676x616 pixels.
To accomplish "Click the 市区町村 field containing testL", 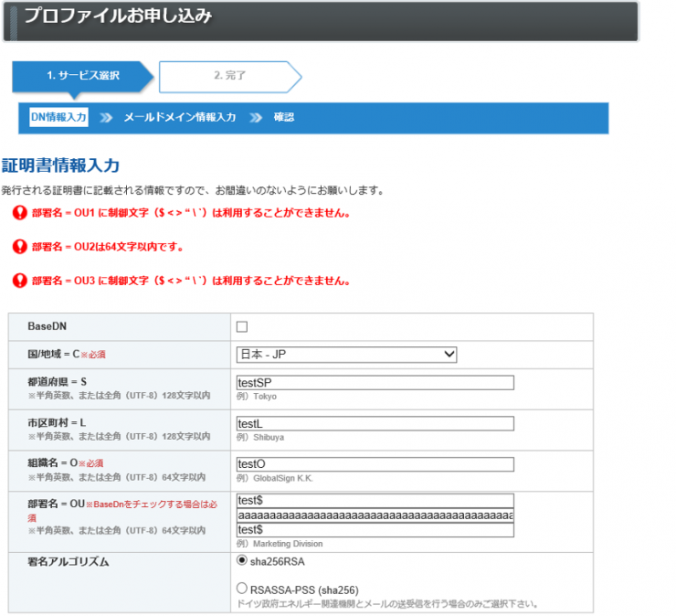I will coord(375,423).
